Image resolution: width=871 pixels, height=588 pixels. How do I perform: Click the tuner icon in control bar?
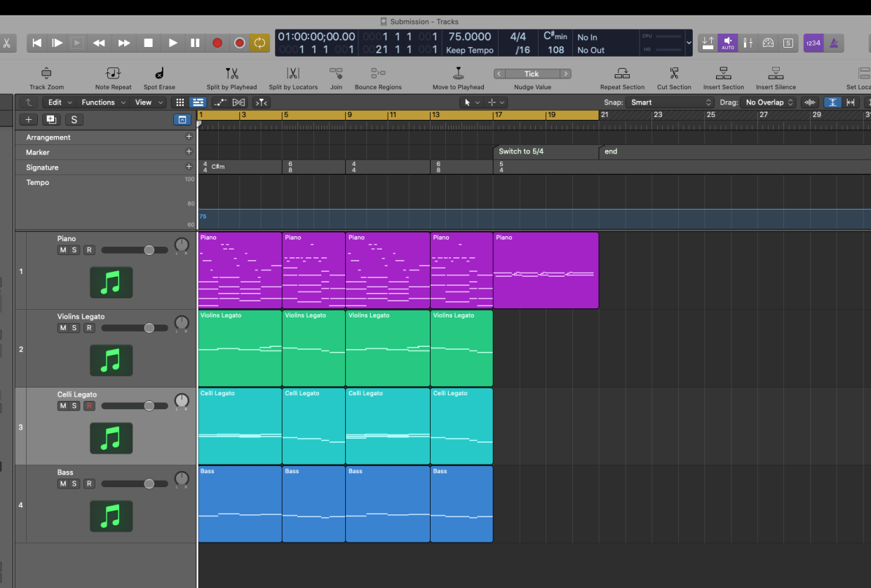click(x=768, y=43)
